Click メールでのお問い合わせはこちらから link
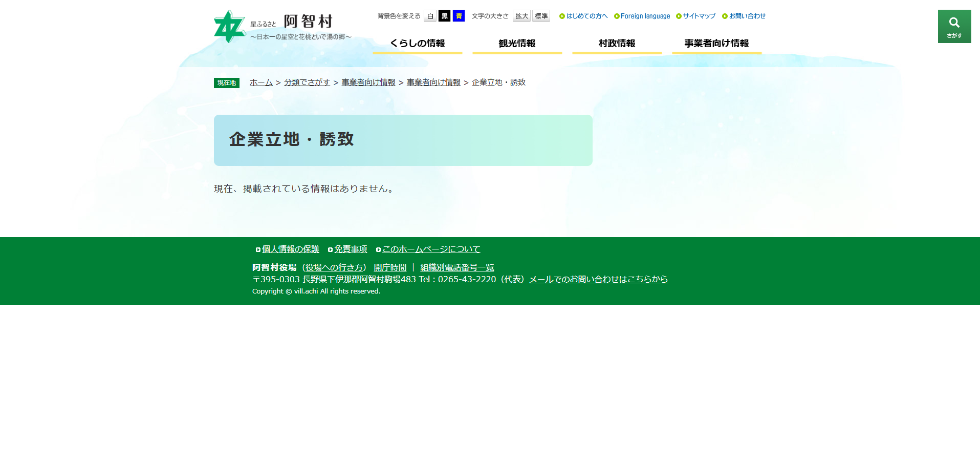The width and height of the screenshot is (980, 461). (598, 279)
